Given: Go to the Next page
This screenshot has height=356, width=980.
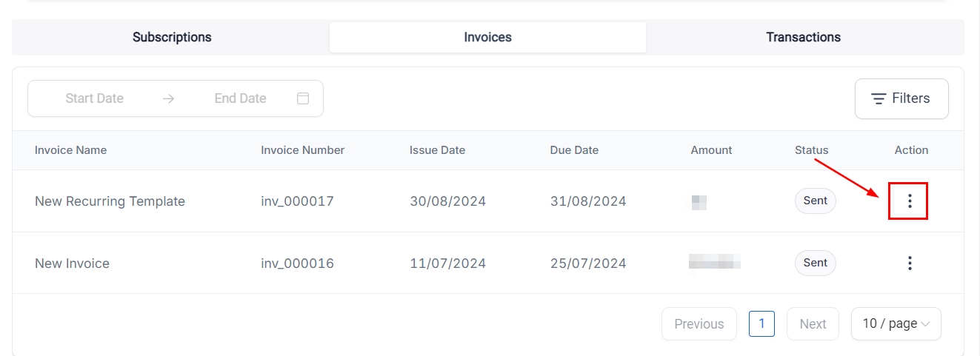Looking at the screenshot, I should tap(813, 323).
